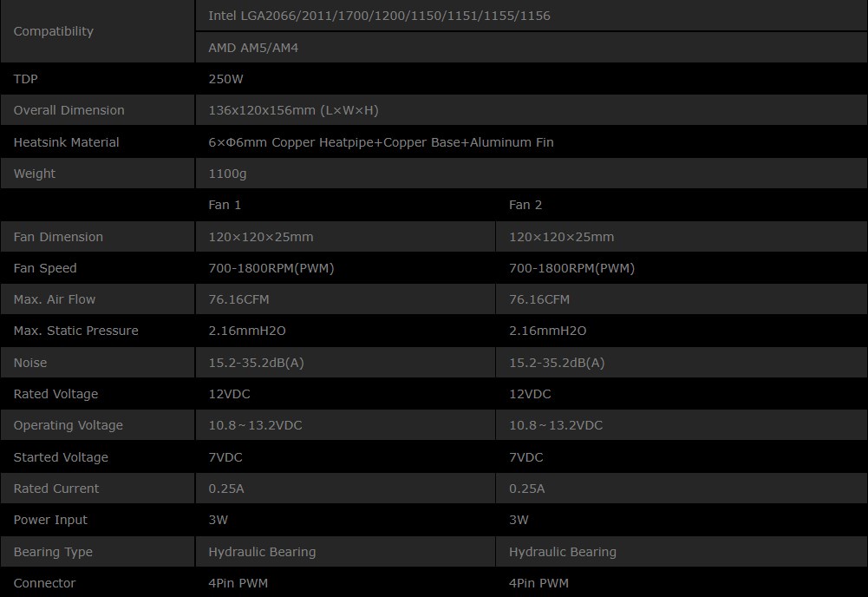Image resolution: width=868 pixels, height=597 pixels.
Task: Click Fan 2 started voltage 7VDC value
Action: click(525, 457)
